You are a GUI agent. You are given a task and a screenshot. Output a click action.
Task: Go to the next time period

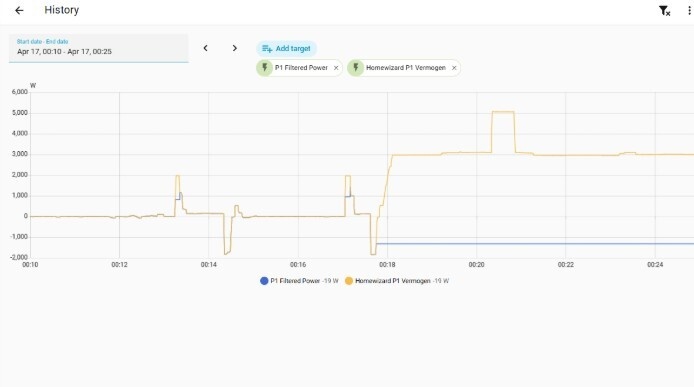point(235,48)
